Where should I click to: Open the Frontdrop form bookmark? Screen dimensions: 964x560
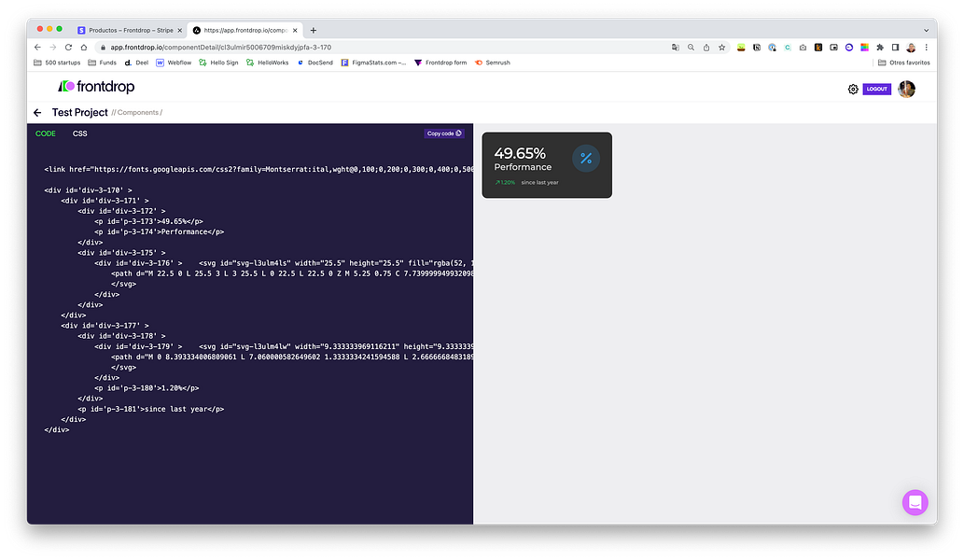tap(440, 63)
